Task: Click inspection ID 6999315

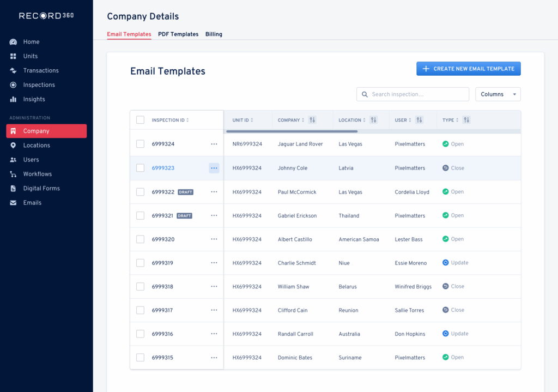Action: point(162,358)
